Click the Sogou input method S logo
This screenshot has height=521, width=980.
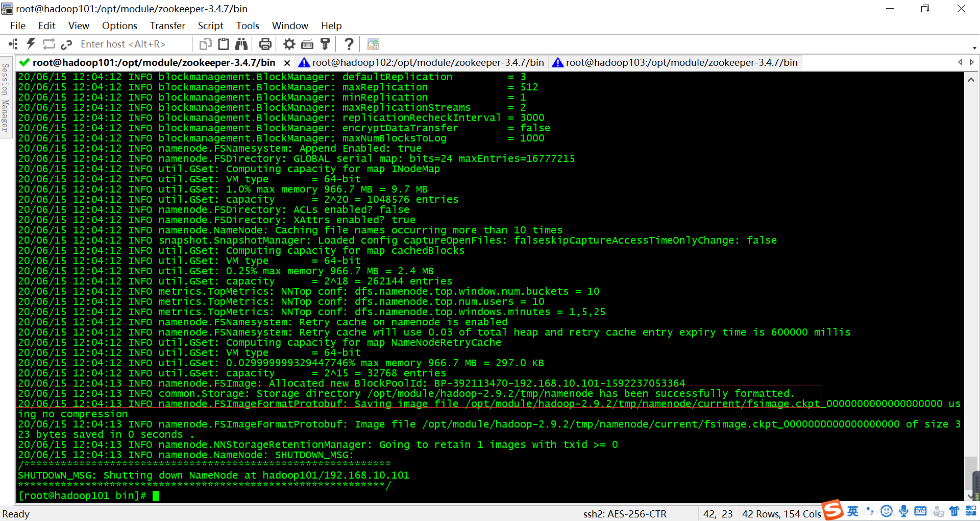coord(832,510)
